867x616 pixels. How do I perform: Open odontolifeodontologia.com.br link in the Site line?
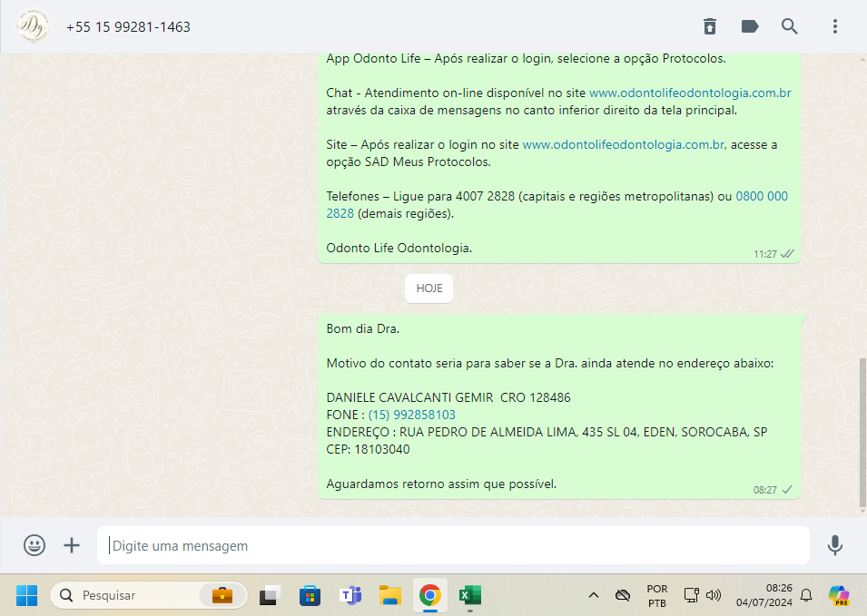[x=623, y=145]
